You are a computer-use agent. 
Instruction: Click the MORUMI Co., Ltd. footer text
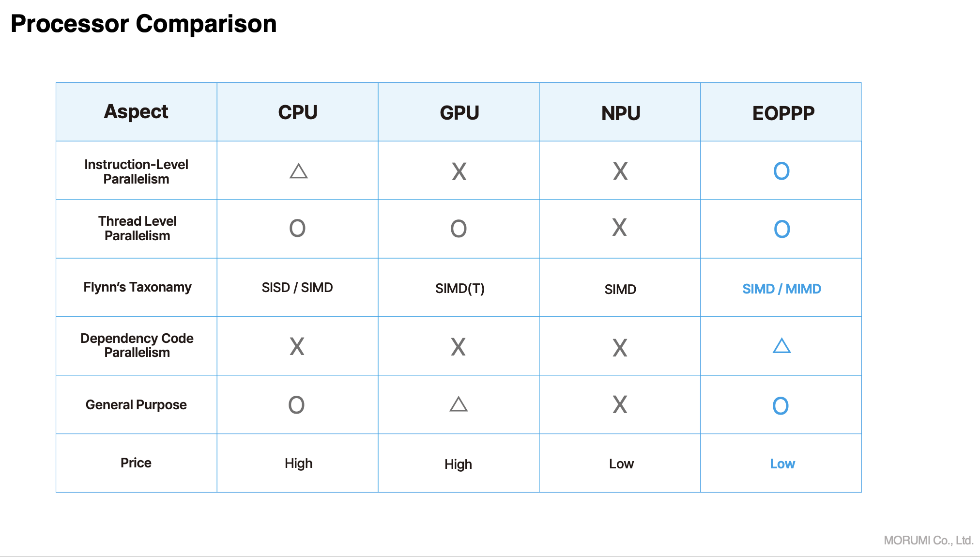(928, 540)
